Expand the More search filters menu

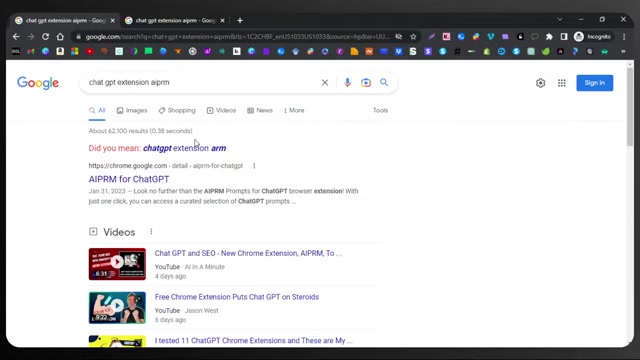pos(294,110)
